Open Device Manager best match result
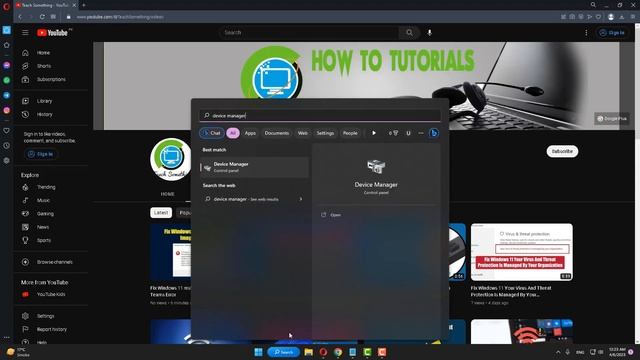The height and width of the screenshot is (360, 640). click(x=254, y=167)
